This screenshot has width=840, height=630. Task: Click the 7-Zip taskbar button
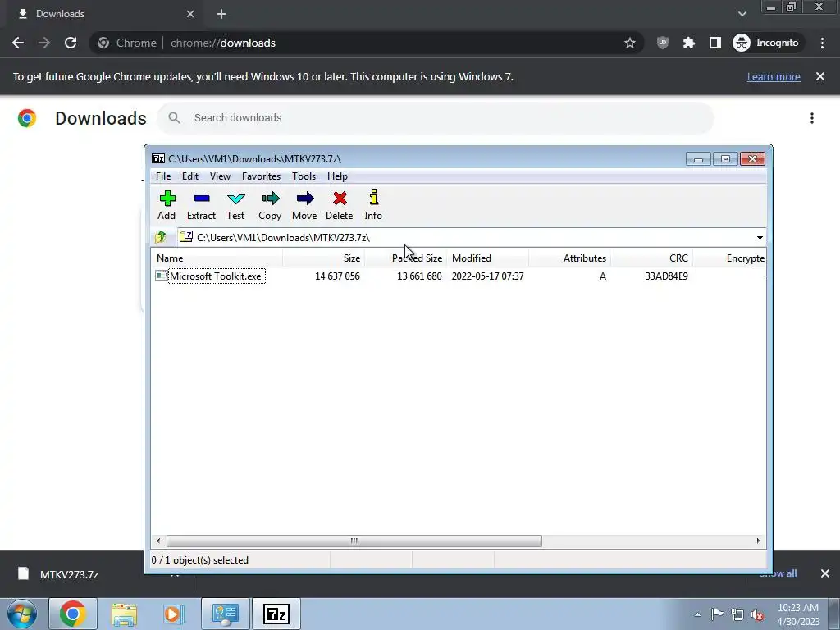click(276, 614)
